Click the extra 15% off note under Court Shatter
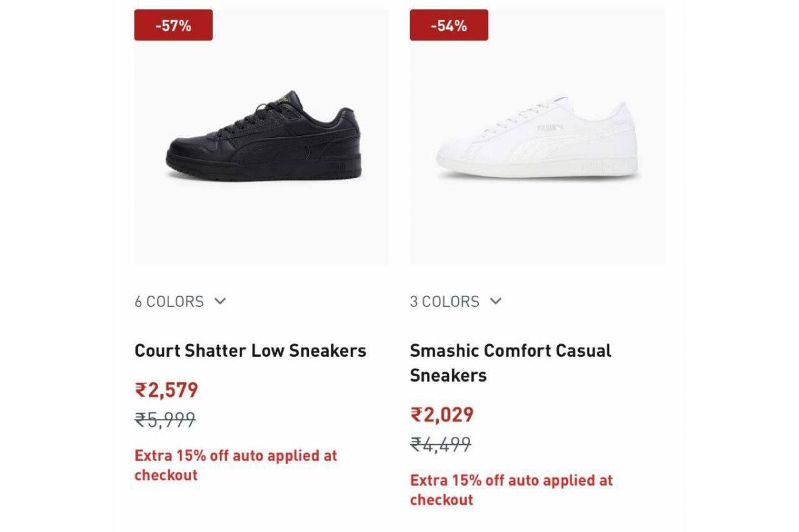 click(236, 465)
